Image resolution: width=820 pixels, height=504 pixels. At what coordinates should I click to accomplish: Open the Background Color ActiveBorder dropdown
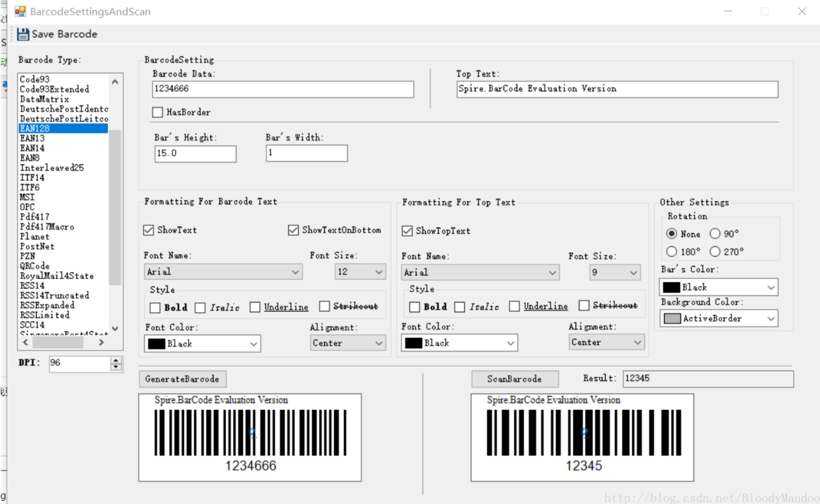771,318
